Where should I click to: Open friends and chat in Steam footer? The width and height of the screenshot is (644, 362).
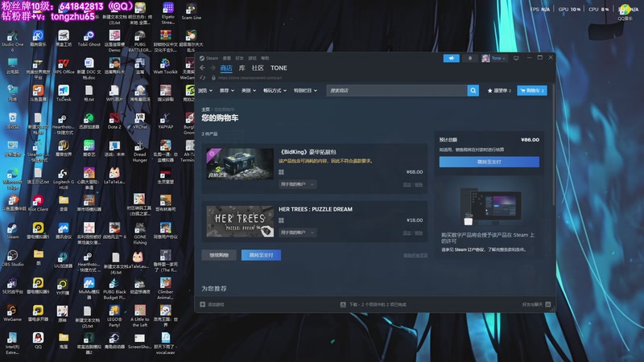[x=536, y=305]
